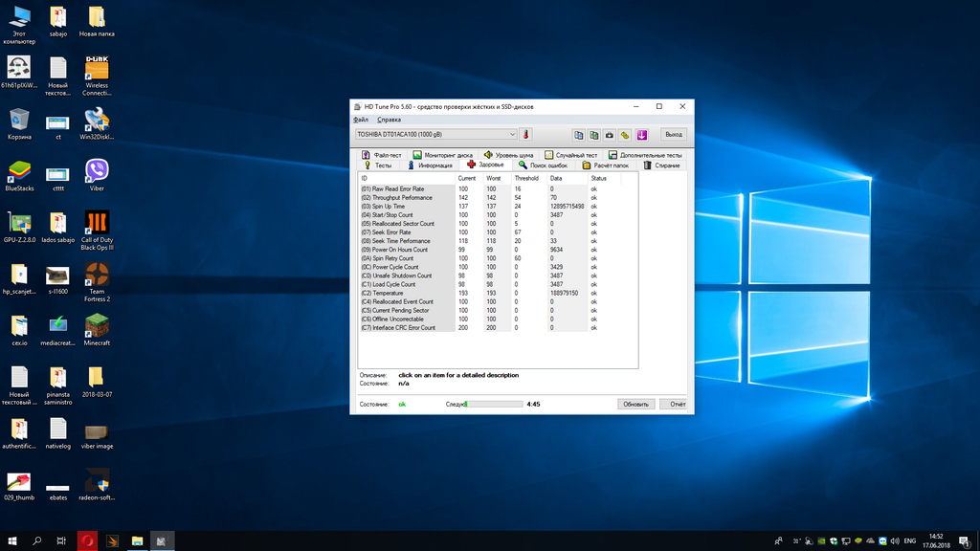Click the second copy icon in HD Tune toolbar

(x=593, y=135)
